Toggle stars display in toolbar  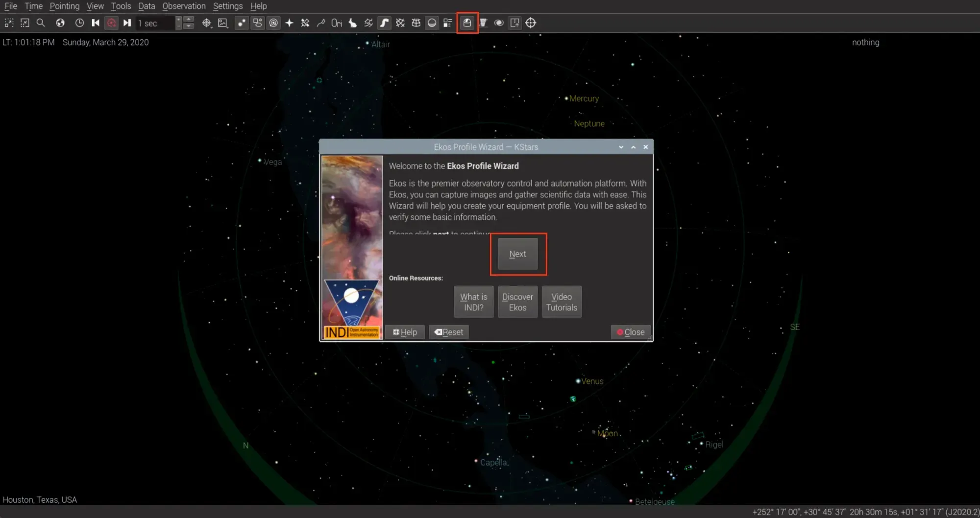click(x=242, y=23)
